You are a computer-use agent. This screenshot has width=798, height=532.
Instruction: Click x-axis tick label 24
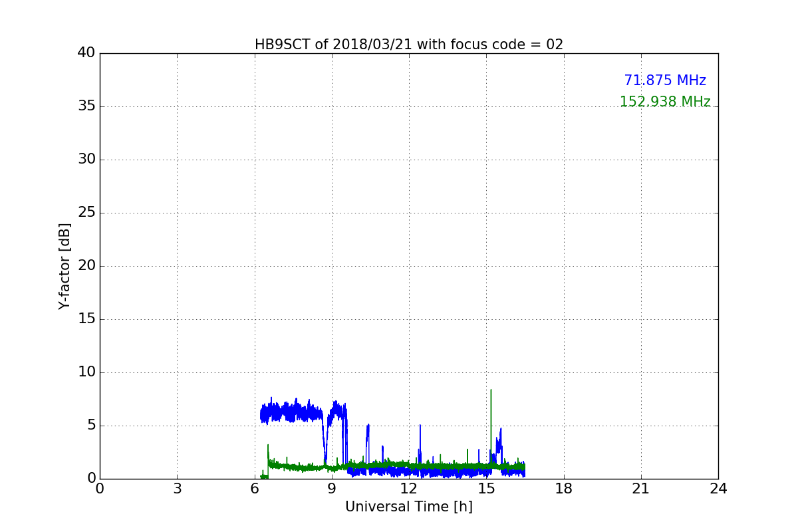tap(718, 489)
